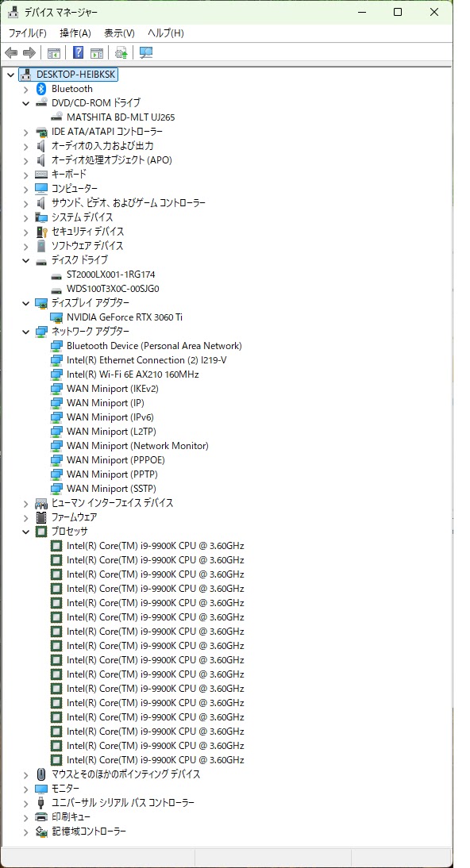The width and height of the screenshot is (470, 868).
Task: Click the NVIDIA GeForce RTX 3060 Ti icon
Action: click(56, 317)
